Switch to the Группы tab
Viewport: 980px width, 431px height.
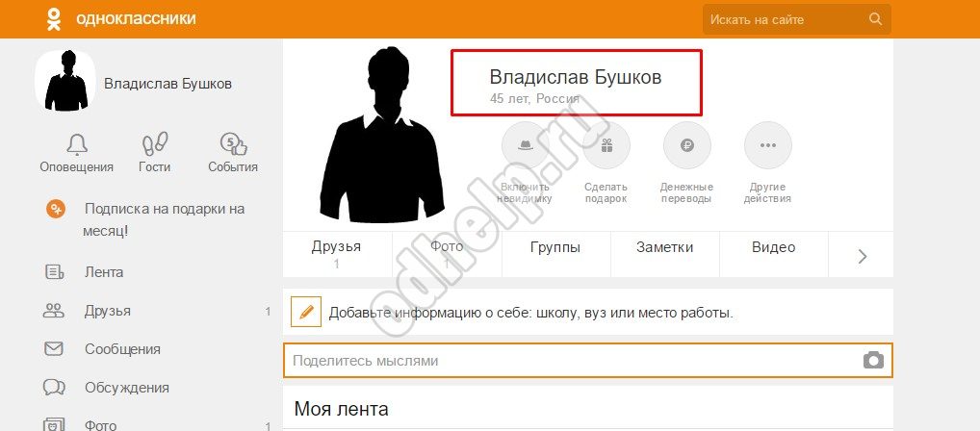point(555,247)
